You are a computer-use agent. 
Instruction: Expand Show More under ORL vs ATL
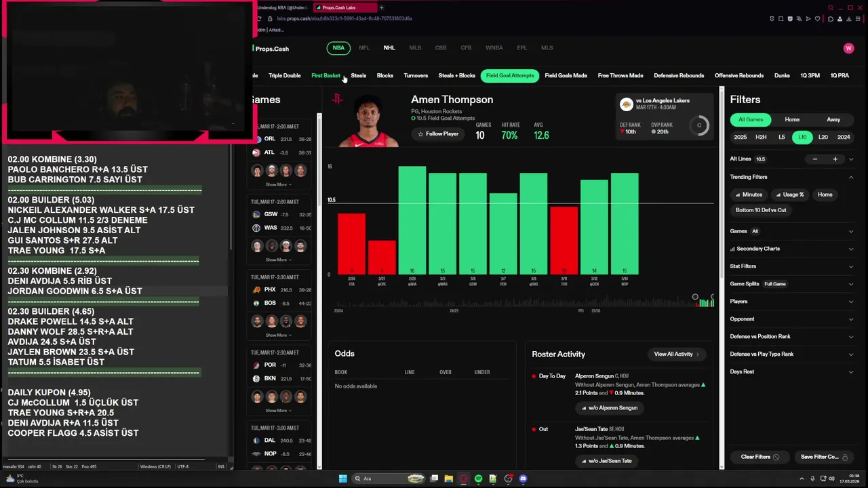278,184
